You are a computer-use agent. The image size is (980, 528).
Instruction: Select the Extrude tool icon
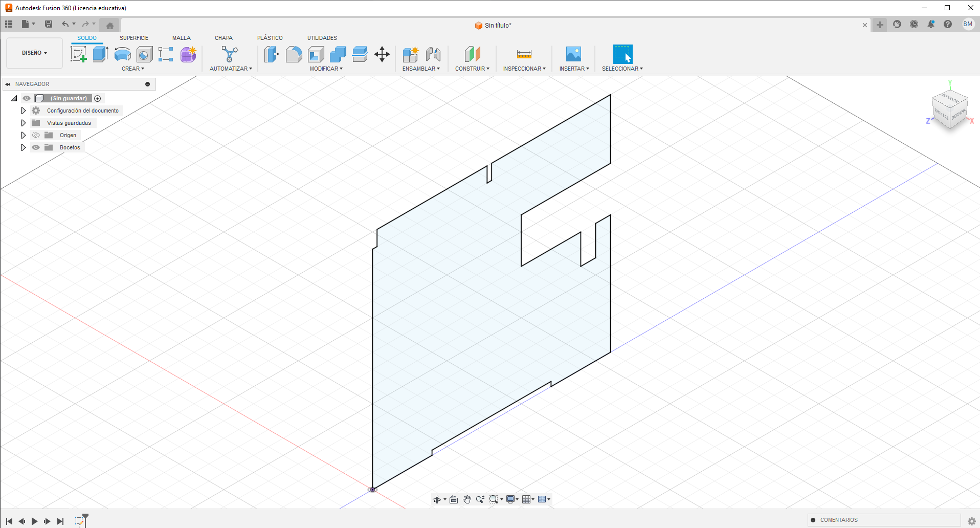pyautogui.click(x=100, y=54)
